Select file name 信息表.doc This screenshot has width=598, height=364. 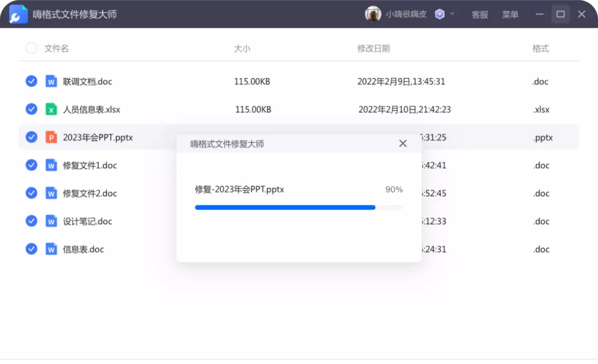83,249
